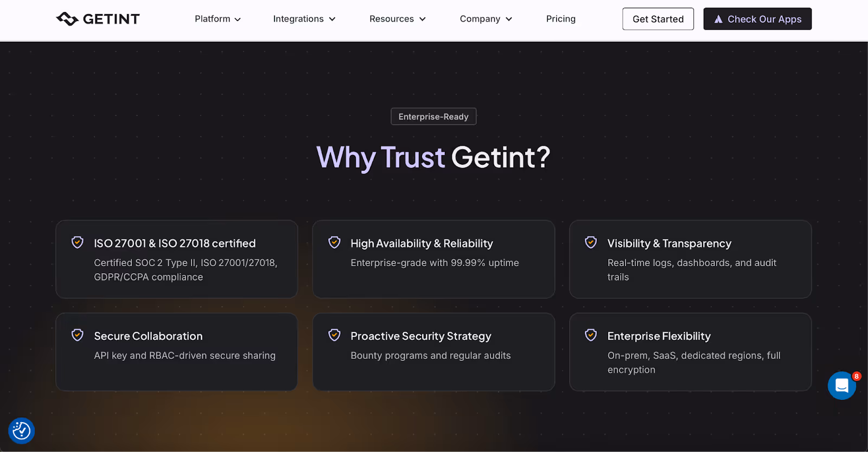Click the shield icon beside Proactive Security Strategy
The height and width of the screenshot is (452, 868).
point(335,335)
